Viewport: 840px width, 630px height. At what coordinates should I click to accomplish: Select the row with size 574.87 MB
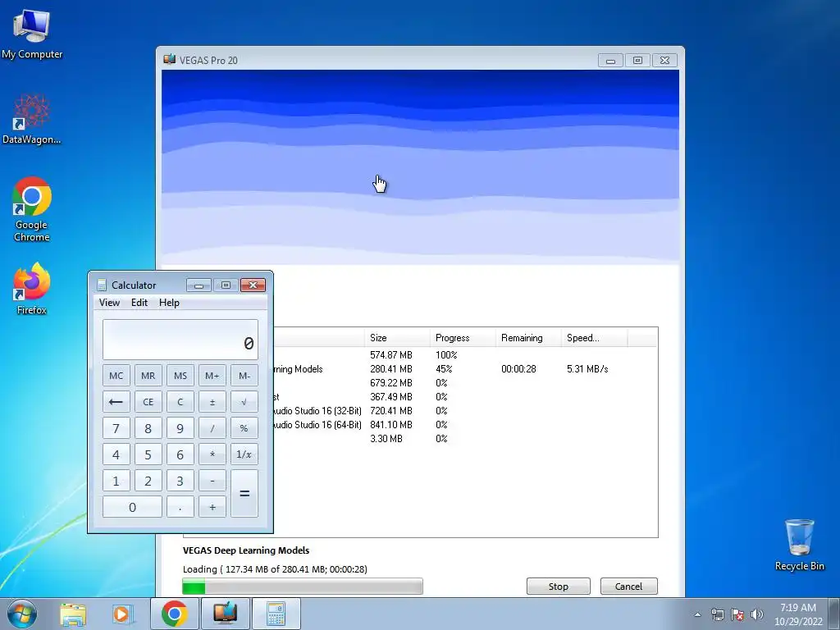click(466, 354)
